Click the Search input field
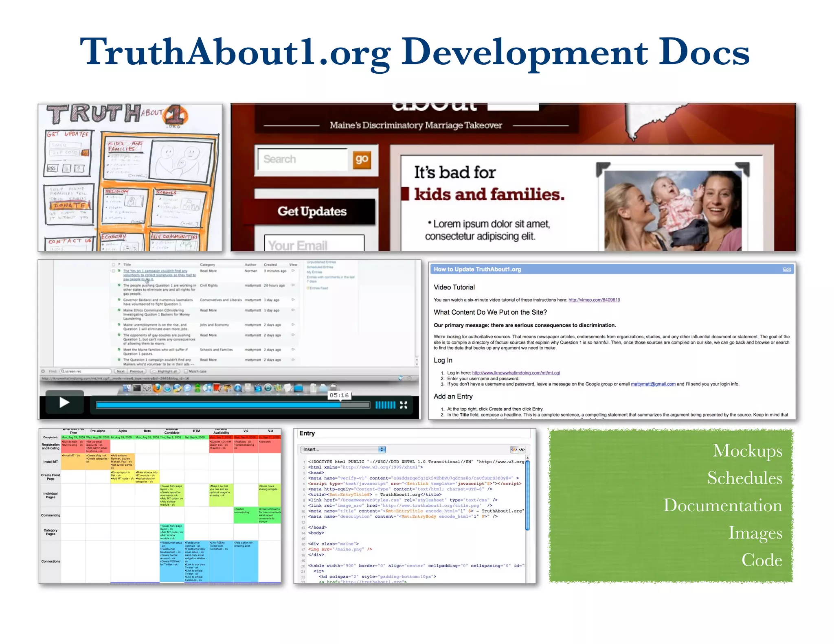 tap(303, 159)
